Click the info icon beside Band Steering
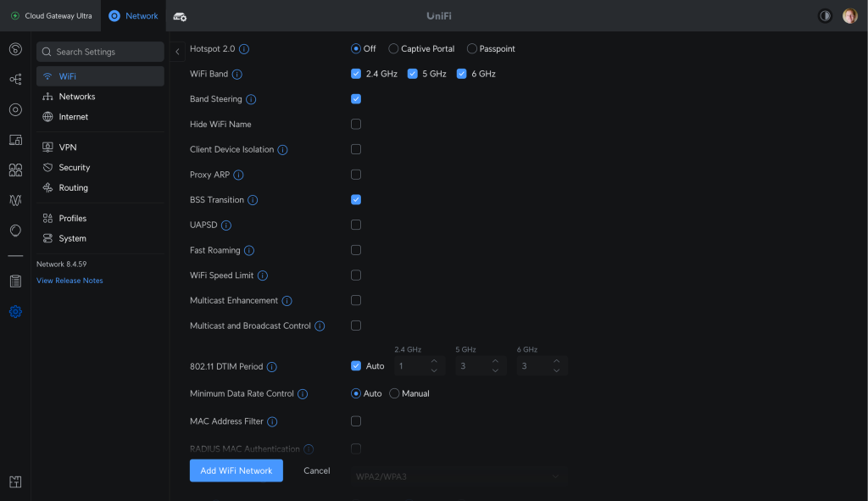The height and width of the screenshot is (501, 868). click(x=251, y=99)
